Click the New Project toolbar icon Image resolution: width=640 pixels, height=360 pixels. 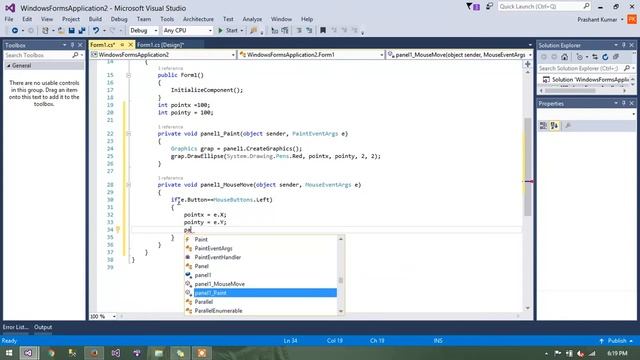pyautogui.click(x=45, y=31)
